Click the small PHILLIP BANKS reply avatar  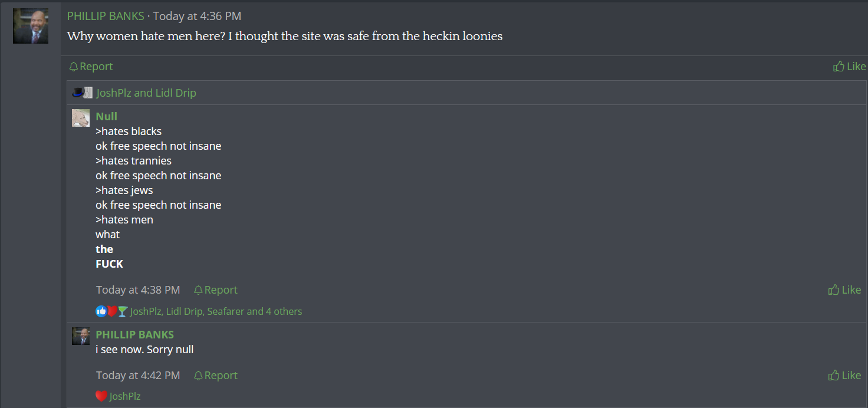coord(81,336)
